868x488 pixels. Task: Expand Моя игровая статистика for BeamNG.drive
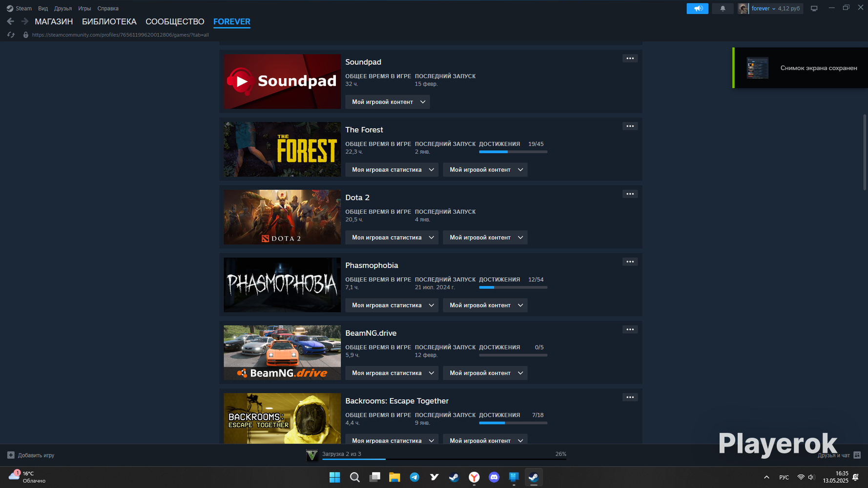(x=392, y=373)
